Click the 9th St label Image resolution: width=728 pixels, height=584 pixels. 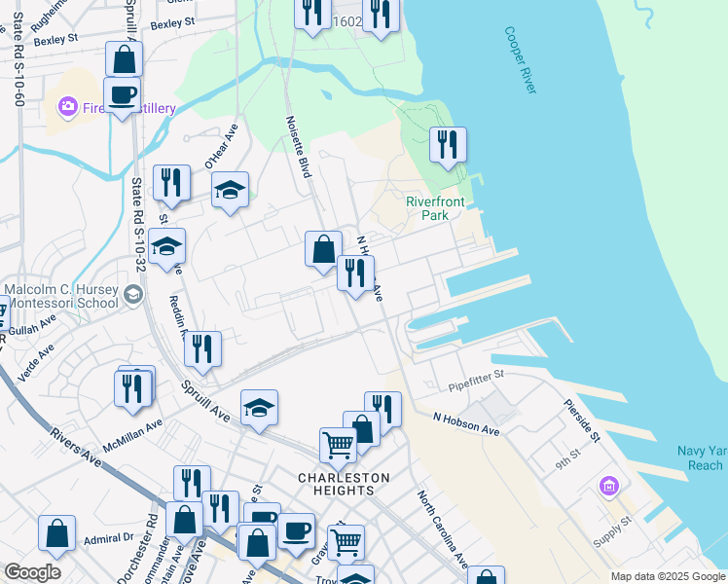[x=568, y=459]
